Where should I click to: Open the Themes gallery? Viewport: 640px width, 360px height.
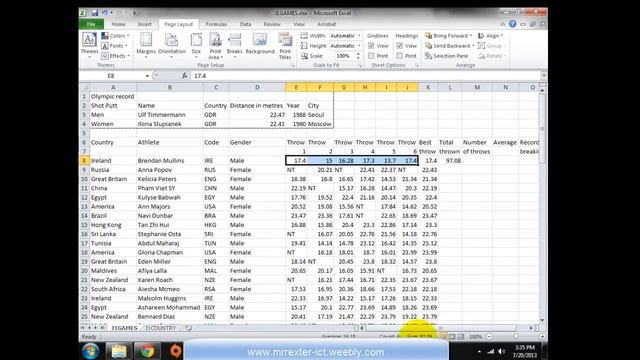[x=89, y=45]
